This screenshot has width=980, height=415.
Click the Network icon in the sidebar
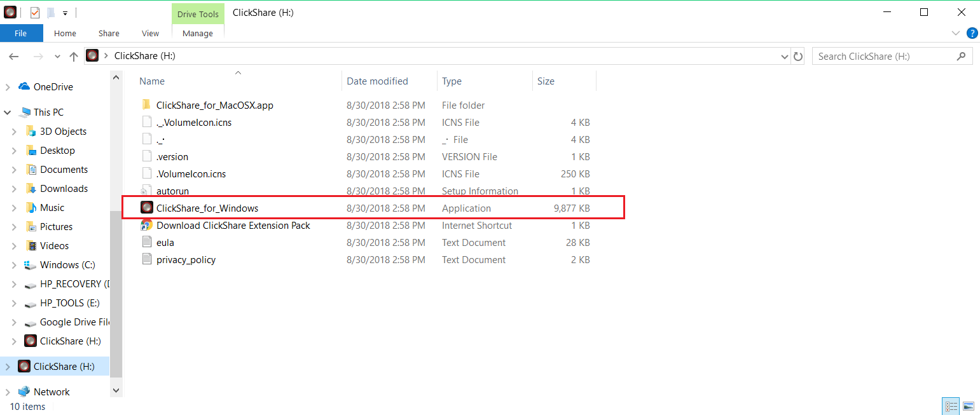click(24, 391)
